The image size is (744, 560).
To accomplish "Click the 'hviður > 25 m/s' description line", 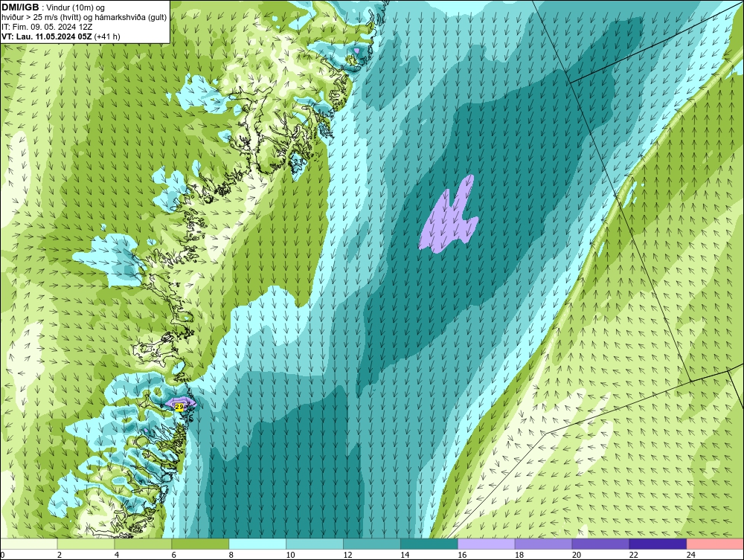I will (x=84, y=18).
